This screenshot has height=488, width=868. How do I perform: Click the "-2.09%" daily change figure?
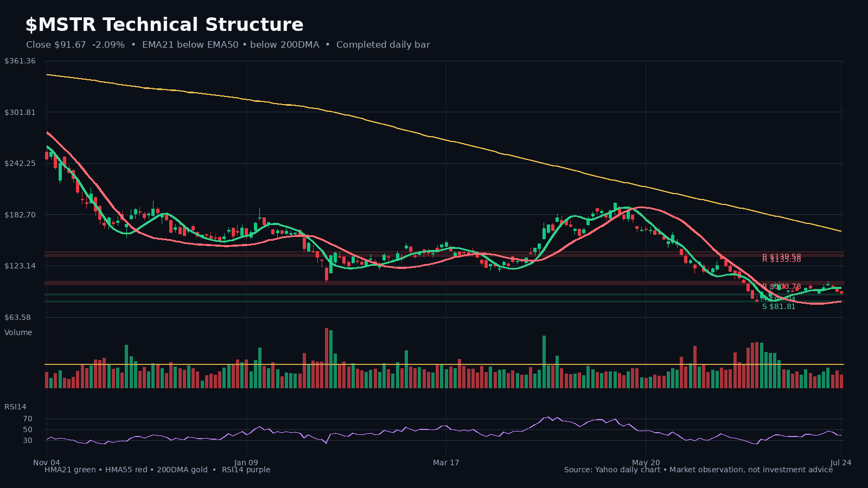point(108,45)
